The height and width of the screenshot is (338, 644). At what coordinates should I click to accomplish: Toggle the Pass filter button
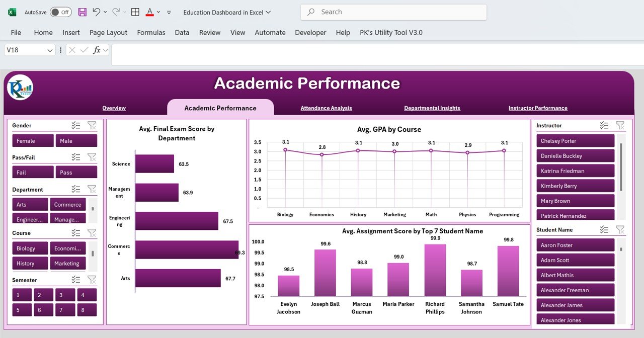pos(76,173)
